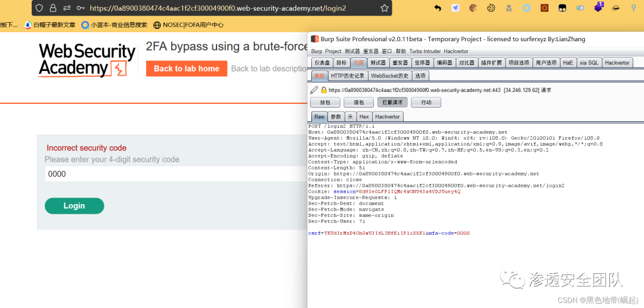This screenshot has height=308, width=644.
Task: Switch to the 用户选项 main tab
Action: point(546,63)
